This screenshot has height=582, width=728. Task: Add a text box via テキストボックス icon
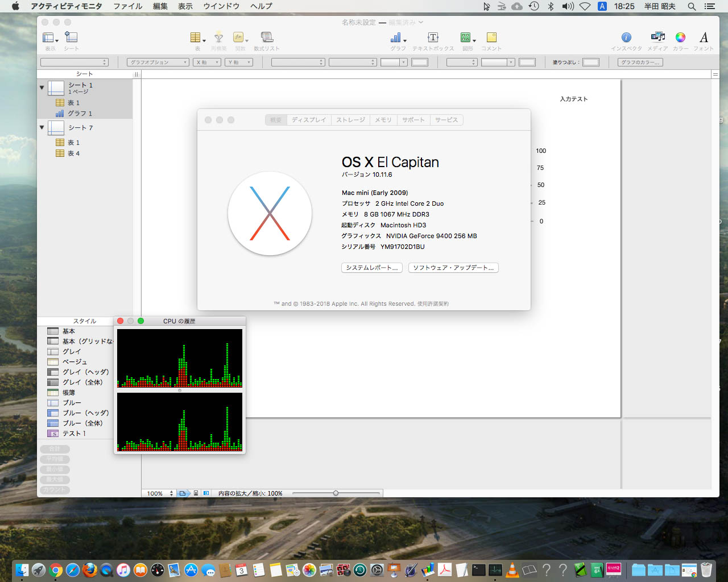[x=433, y=39]
